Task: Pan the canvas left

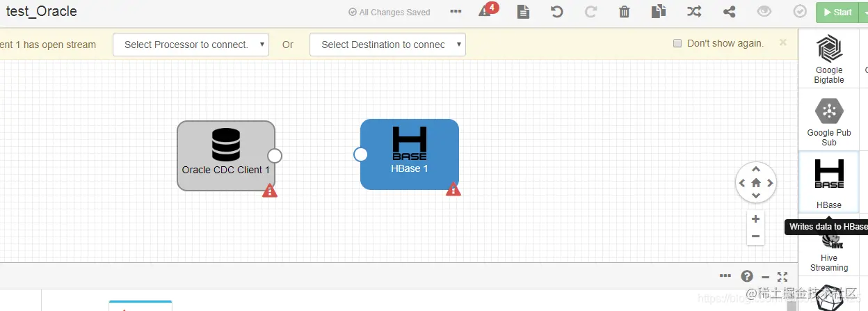Action: click(x=741, y=183)
